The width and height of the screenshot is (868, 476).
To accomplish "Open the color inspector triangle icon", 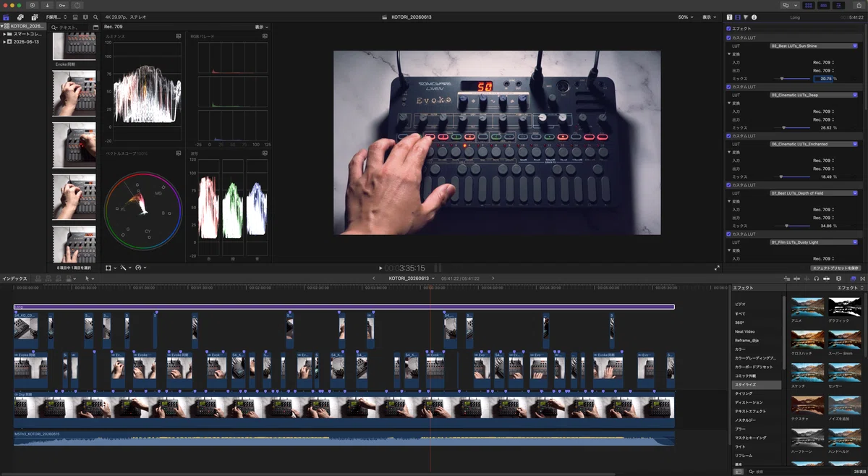I will [746, 17].
